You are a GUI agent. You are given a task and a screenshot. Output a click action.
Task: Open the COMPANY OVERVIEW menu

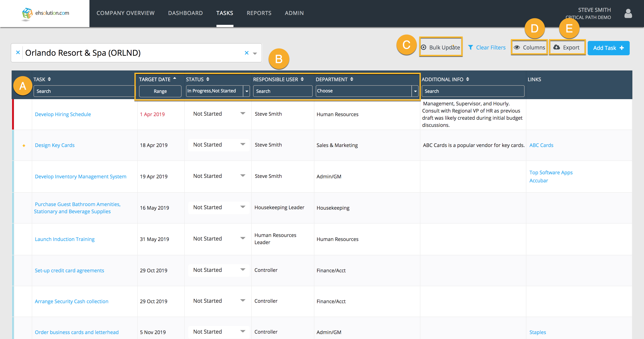point(125,13)
